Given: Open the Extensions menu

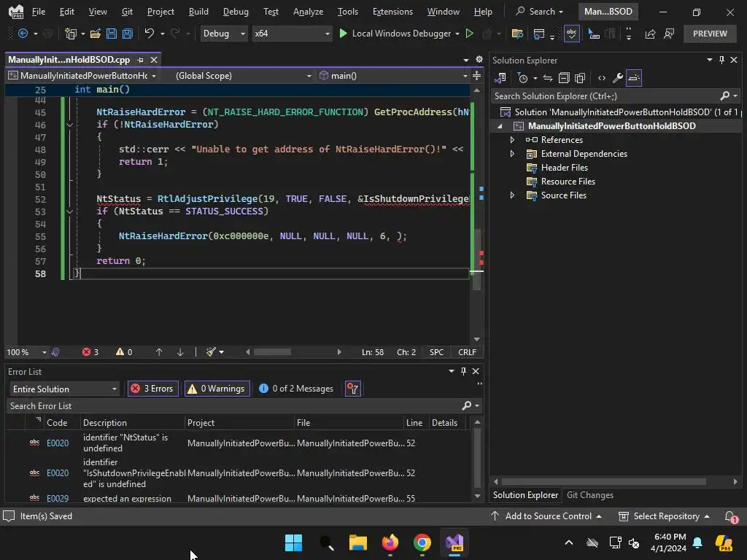Looking at the screenshot, I should (392, 12).
